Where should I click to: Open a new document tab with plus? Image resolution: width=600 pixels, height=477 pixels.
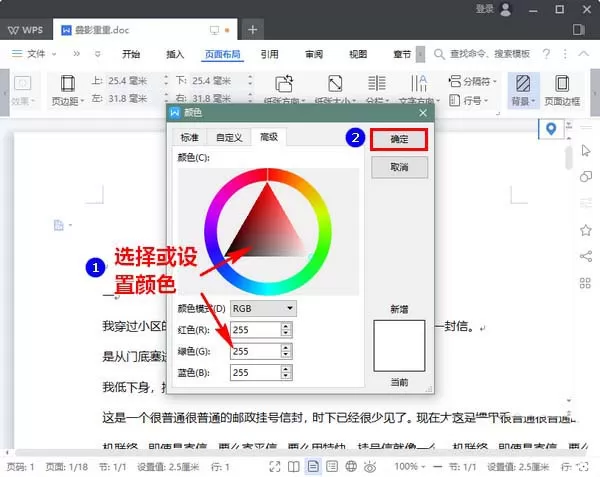[x=253, y=30]
